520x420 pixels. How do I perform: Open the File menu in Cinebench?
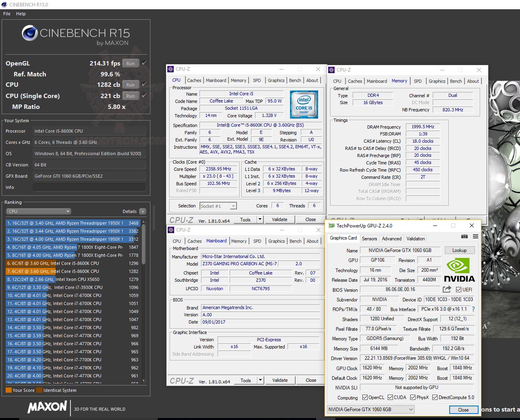7,14
